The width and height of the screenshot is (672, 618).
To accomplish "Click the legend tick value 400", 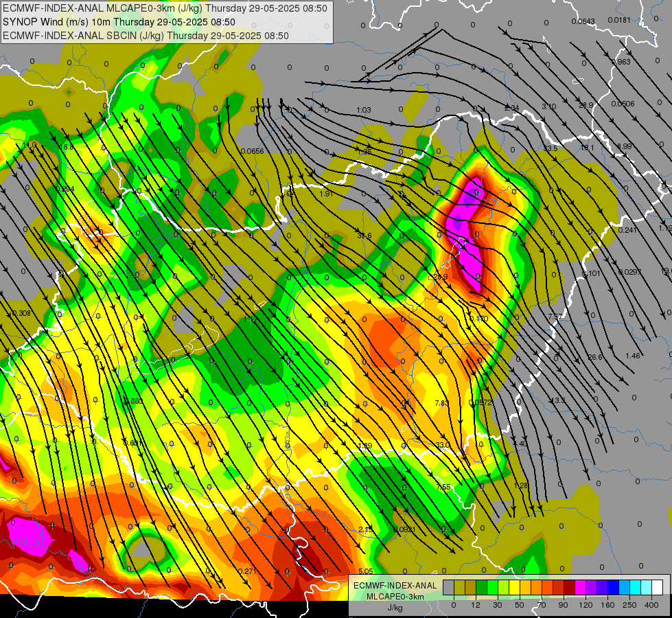I will coord(651,606).
